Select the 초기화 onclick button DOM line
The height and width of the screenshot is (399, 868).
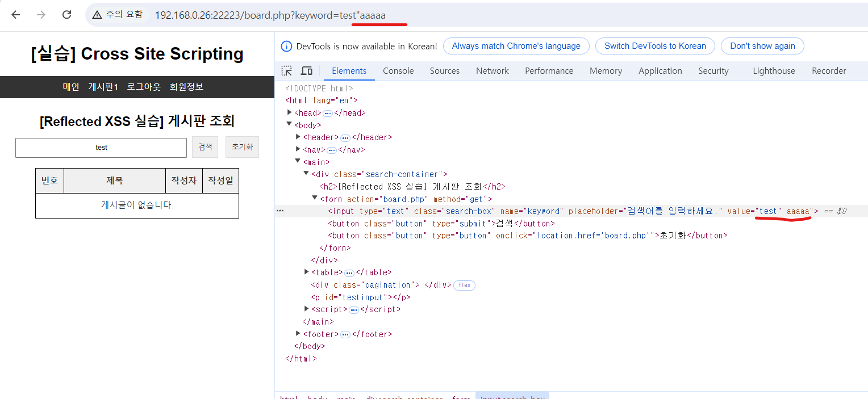point(527,236)
